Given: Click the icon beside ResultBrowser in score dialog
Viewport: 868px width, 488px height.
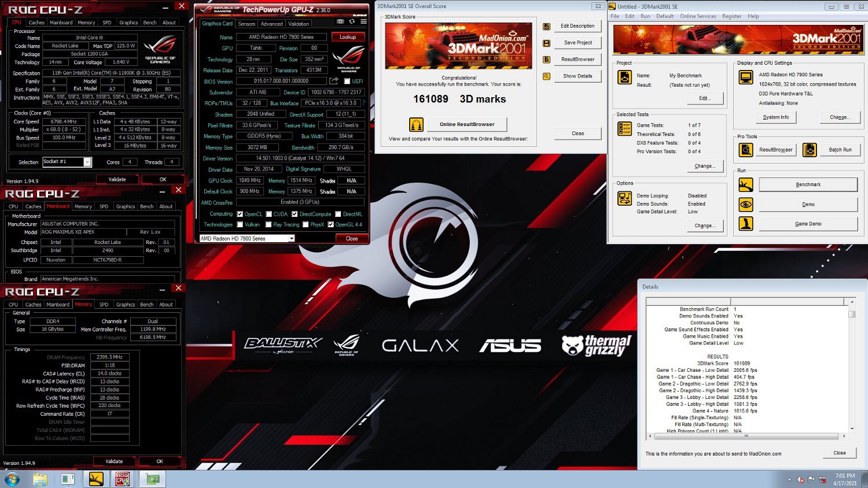Looking at the screenshot, I should pyautogui.click(x=546, y=60).
